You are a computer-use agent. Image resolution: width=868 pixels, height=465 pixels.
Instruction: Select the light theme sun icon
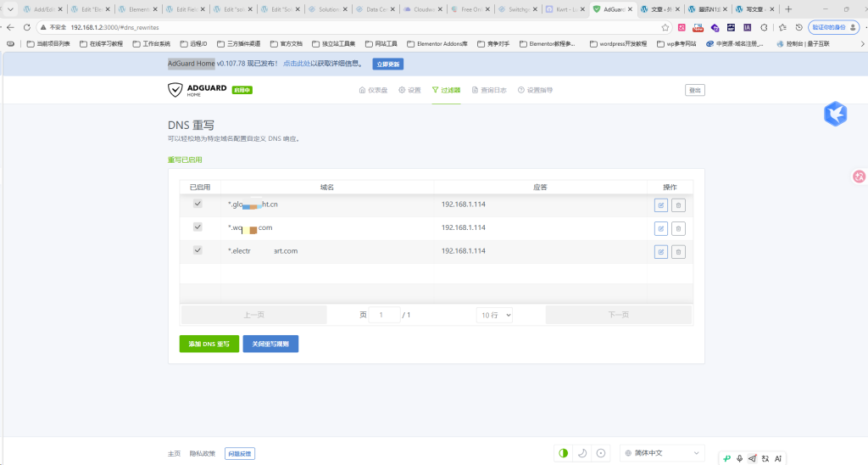tap(601, 453)
